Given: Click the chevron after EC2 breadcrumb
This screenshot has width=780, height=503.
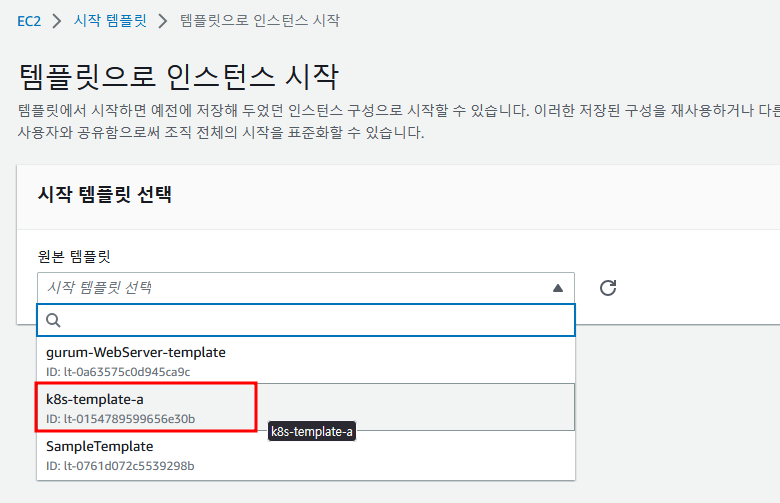Looking at the screenshot, I should (57, 21).
